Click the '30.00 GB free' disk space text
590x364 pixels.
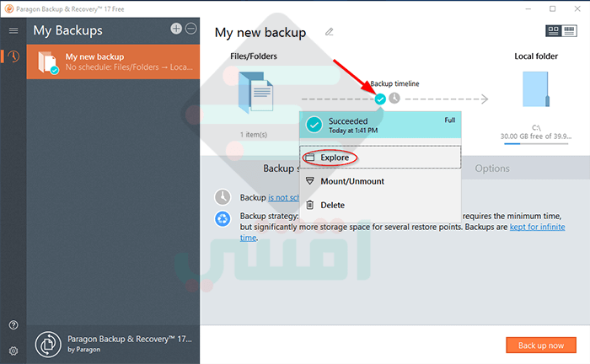(x=536, y=136)
